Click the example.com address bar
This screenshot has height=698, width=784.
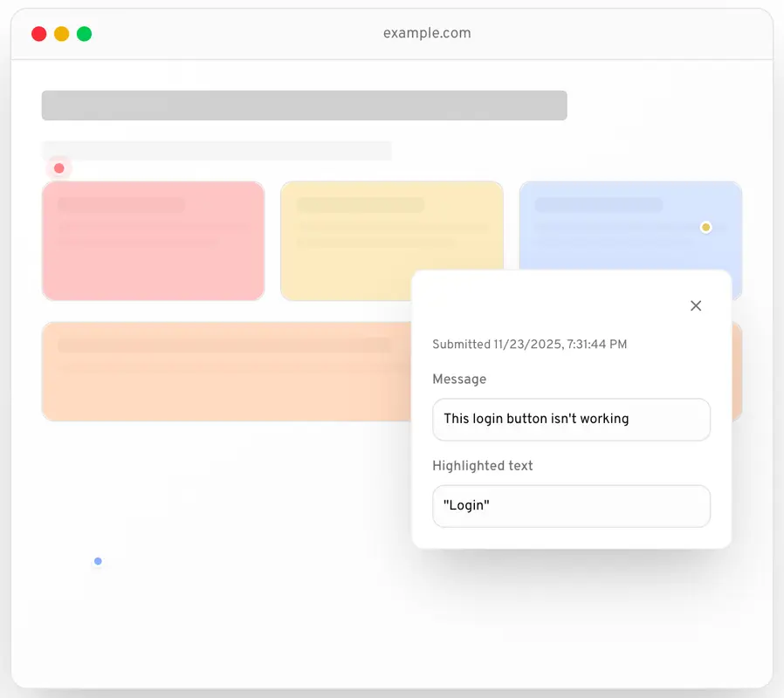point(427,33)
